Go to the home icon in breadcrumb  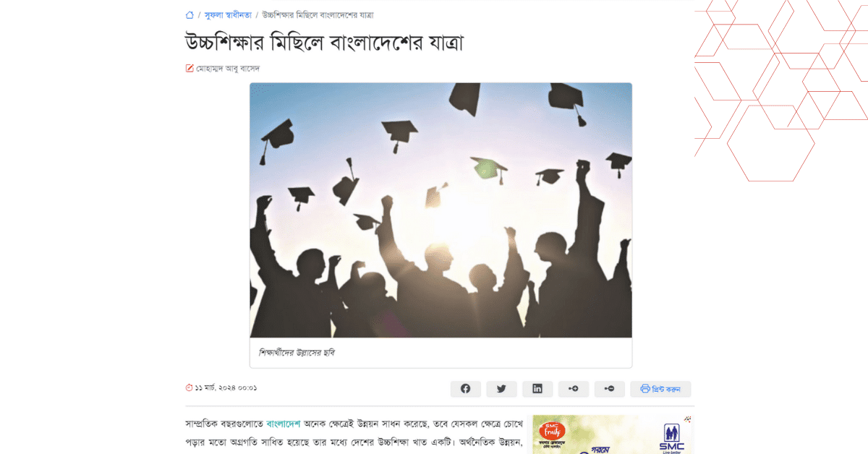pyautogui.click(x=190, y=15)
